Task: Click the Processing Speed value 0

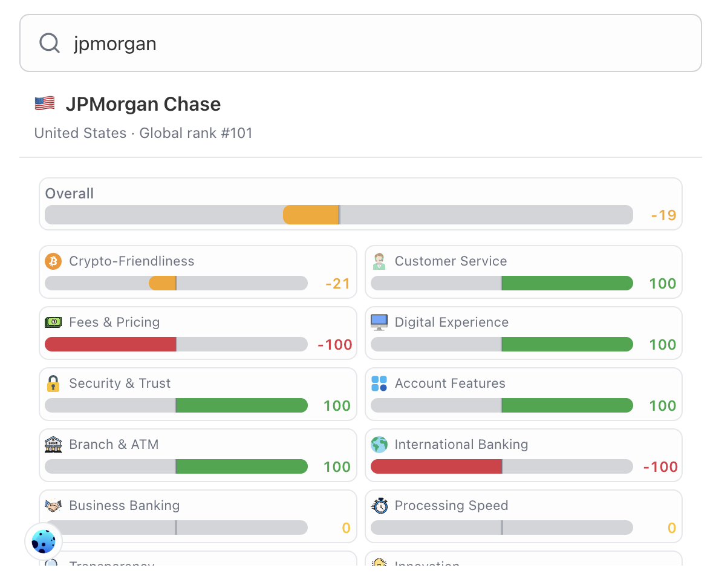Action: (672, 528)
